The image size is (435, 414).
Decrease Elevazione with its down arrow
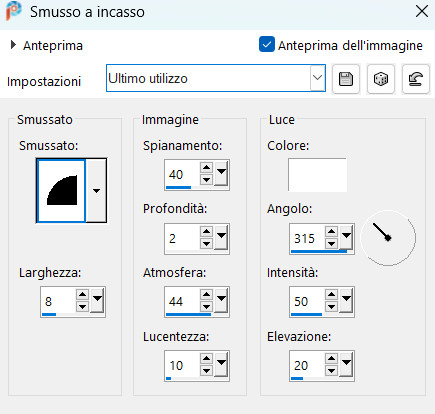(x=331, y=371)
